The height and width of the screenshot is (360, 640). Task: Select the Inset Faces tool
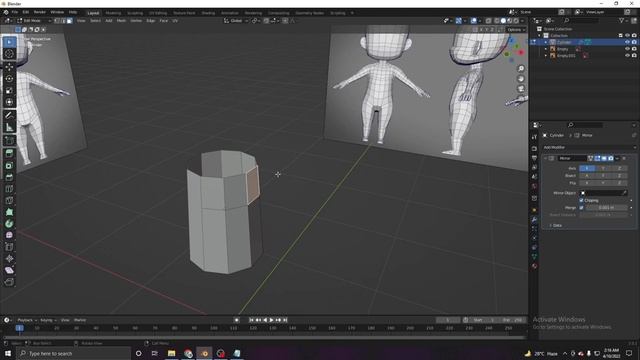9,165
